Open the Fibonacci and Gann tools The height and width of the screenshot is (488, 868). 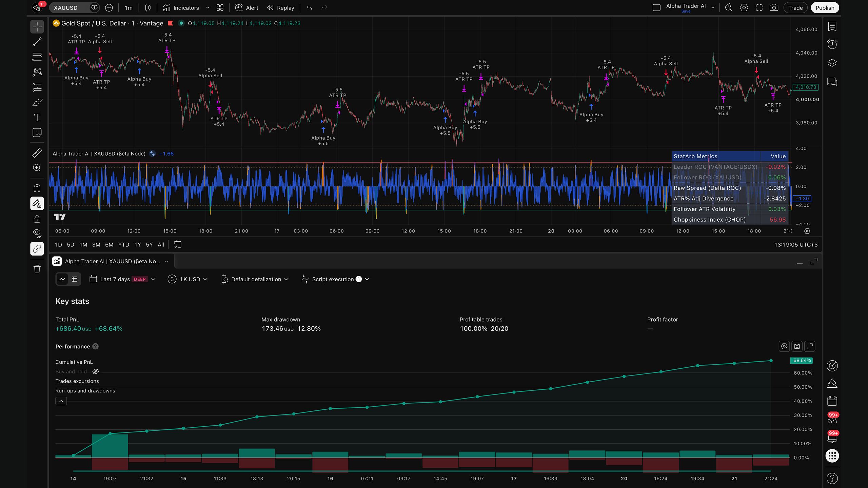pos(37,57)
